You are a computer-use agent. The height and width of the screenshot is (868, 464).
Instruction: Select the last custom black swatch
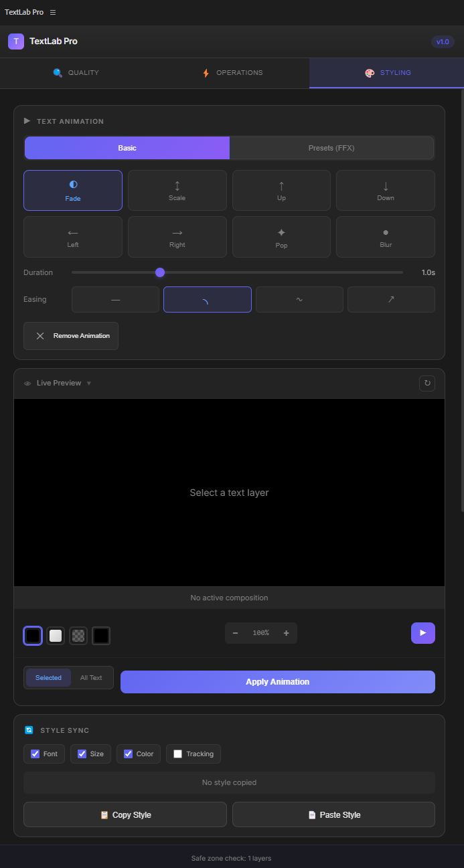[x=101, y=636]
